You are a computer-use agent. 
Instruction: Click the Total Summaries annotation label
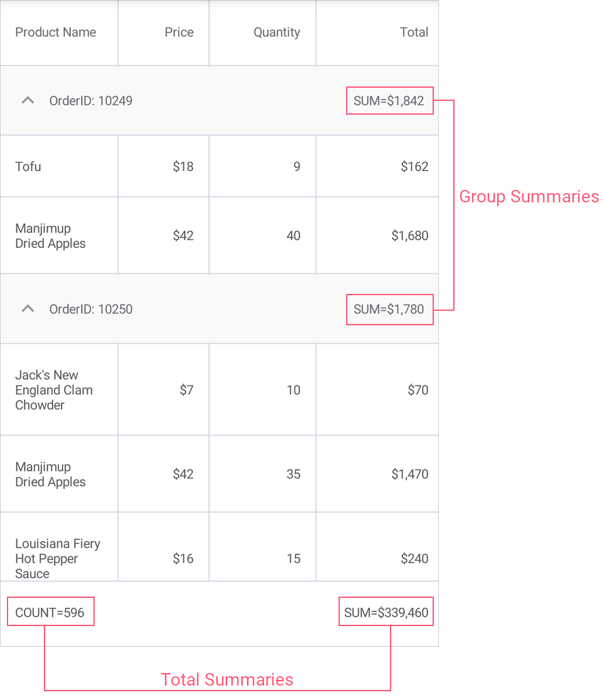(227, 679)
